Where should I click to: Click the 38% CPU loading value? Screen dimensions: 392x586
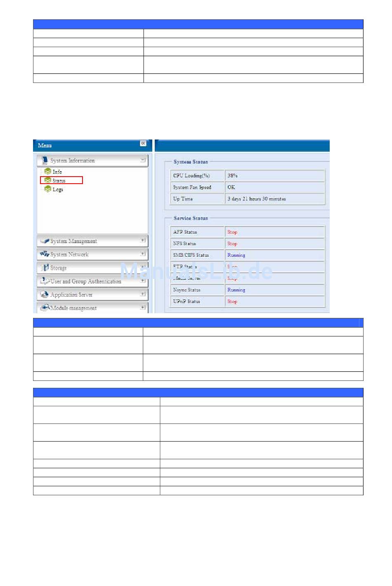(x=232, y=176)
